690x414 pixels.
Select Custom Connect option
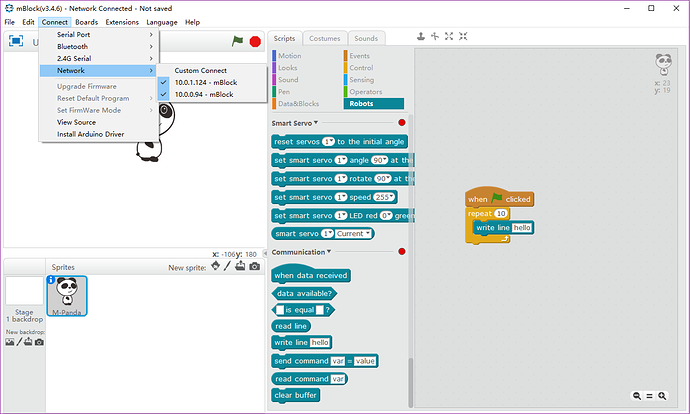[x=200, y=70]
